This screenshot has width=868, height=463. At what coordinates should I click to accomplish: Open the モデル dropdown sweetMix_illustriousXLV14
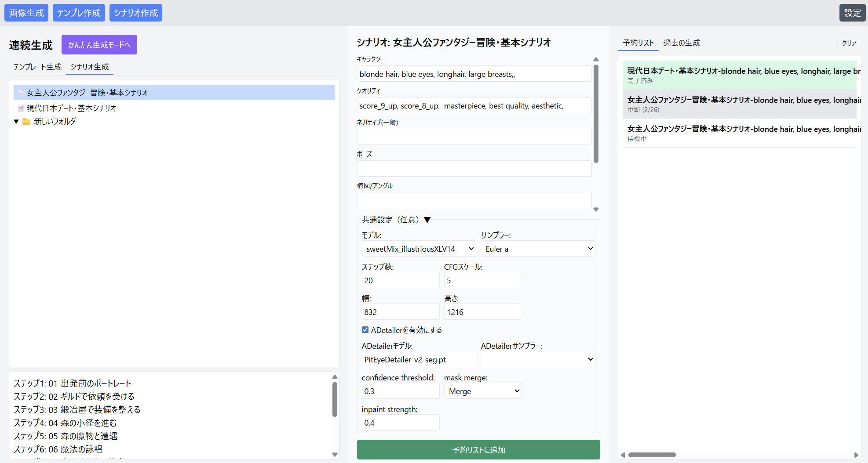(x=419, y=249)
